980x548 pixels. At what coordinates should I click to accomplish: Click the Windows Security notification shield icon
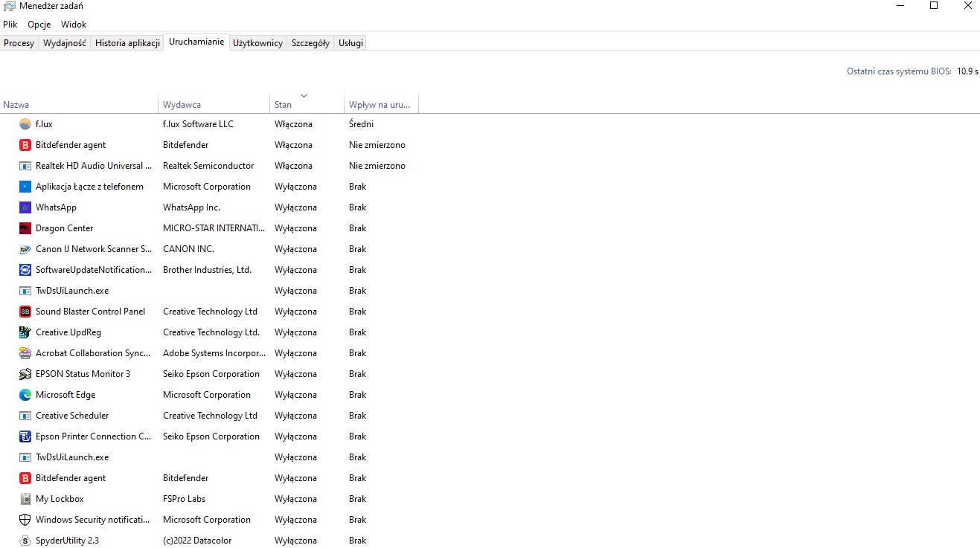pos(25,520)
